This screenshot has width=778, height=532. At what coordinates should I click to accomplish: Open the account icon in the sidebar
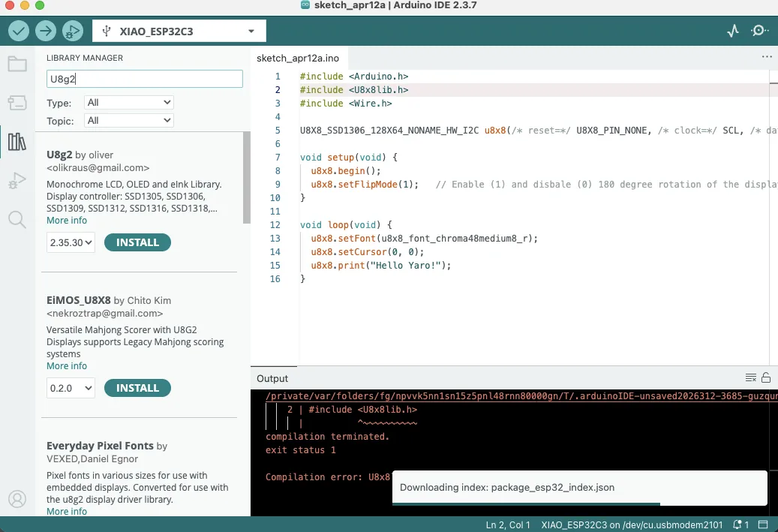pos(17,498)
